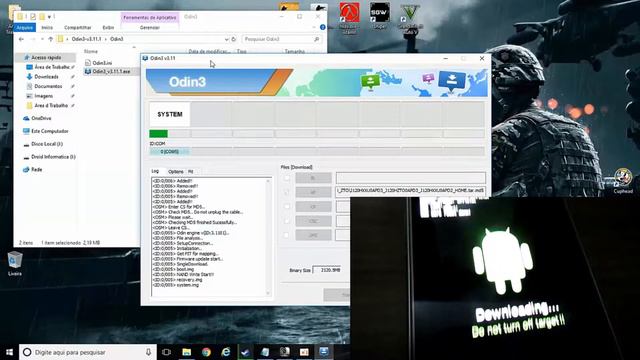Refresh the Explorer folder view

pos(234,39)
